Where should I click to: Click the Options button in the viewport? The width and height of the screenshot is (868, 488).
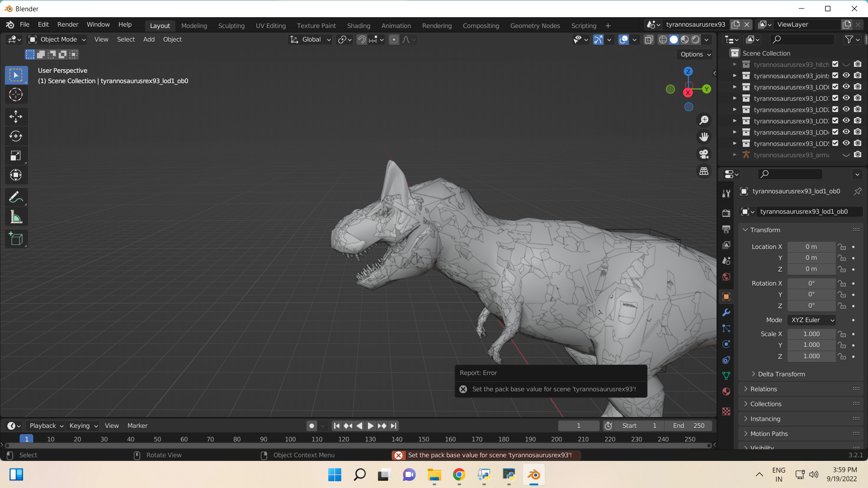694,54
